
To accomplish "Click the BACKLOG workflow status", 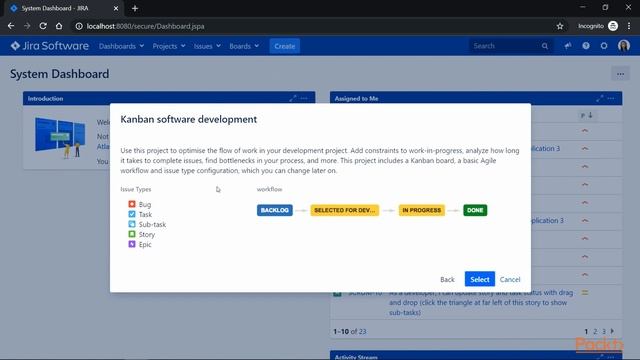I will coord(275,210).
